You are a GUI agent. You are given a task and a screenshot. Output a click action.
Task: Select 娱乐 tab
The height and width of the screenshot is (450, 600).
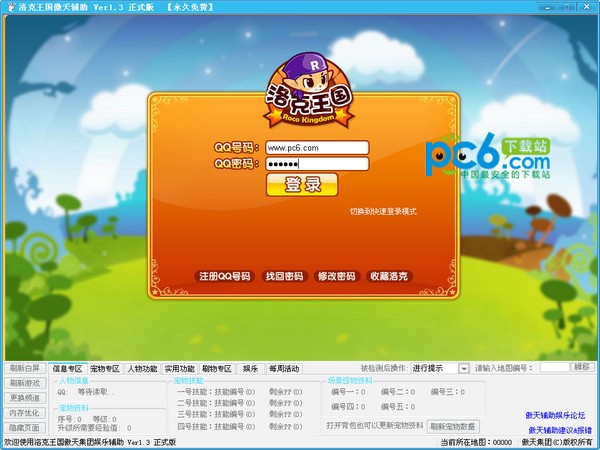coord(250,369)
